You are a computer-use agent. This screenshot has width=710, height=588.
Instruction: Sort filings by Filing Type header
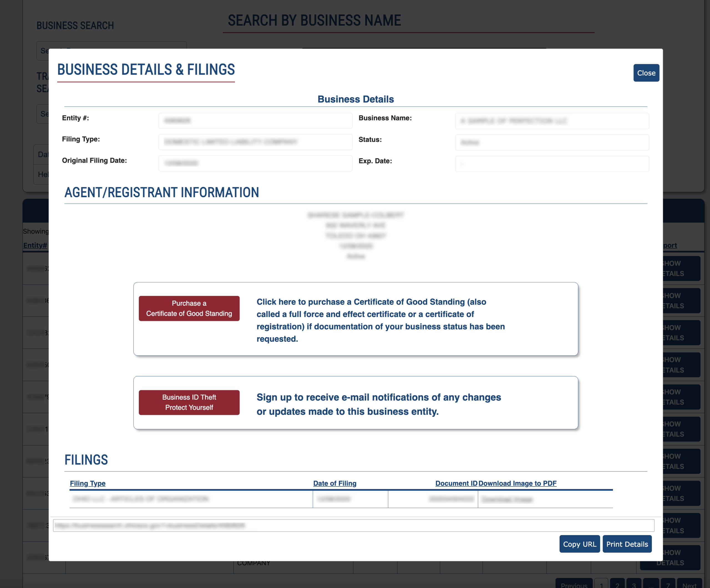click(x=88, y=483)
